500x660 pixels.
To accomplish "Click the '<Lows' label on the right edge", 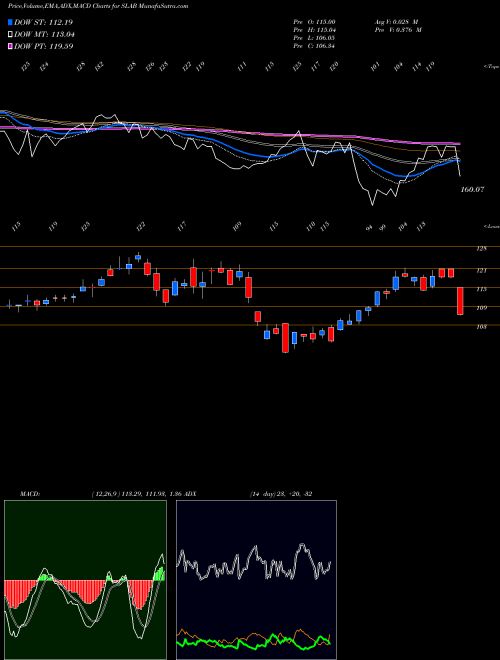I will (x=492, y=226).
